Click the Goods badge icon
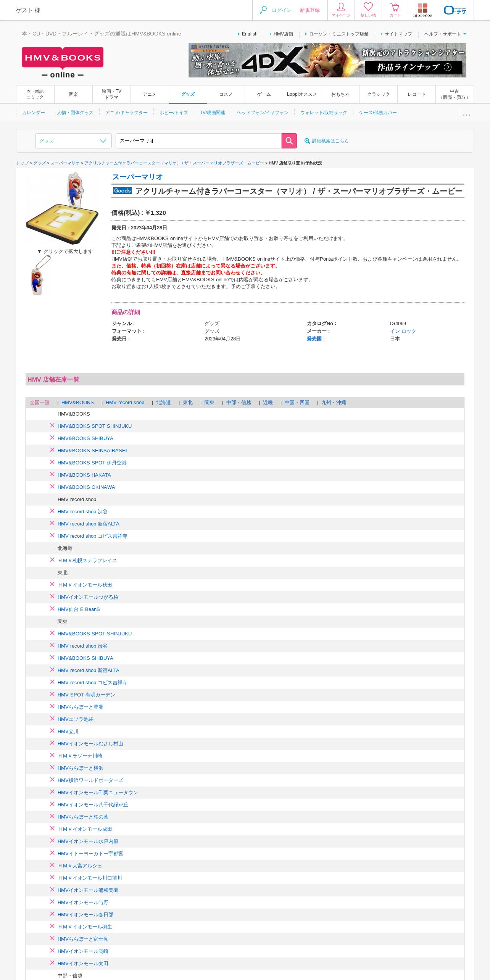This screenshot has height=980, width=490. pos(122,190)
